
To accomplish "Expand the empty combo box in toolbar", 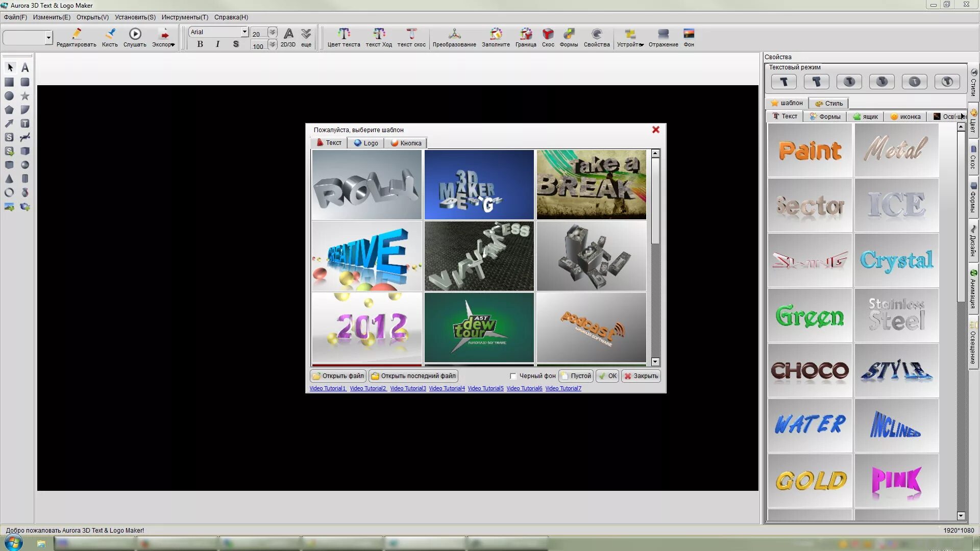I will pyautogui.click(x=48, y=37).
